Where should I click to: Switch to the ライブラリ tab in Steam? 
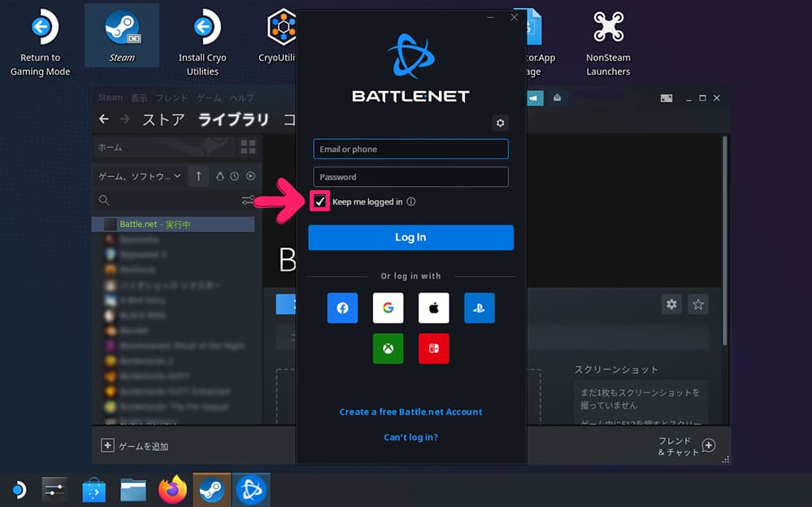(x=233, y=119)
